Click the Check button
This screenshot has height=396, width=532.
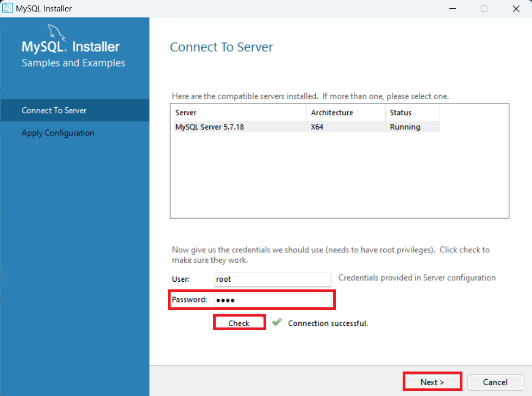coord(239,323)
